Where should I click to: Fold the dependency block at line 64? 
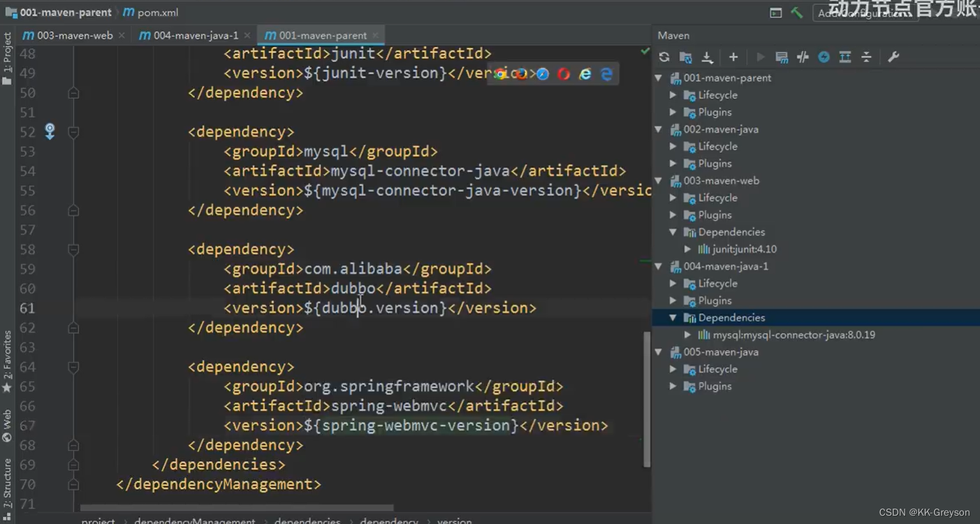(73, 367)
